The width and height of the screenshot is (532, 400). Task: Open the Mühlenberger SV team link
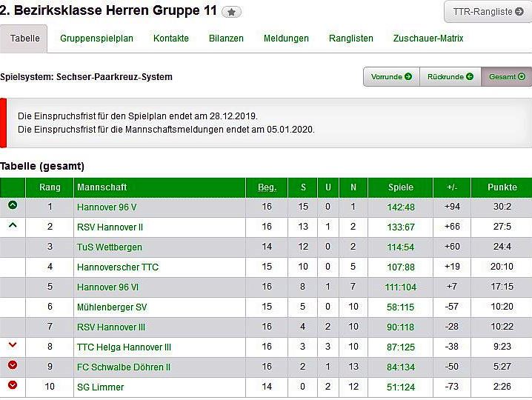[x=112, y=307]
